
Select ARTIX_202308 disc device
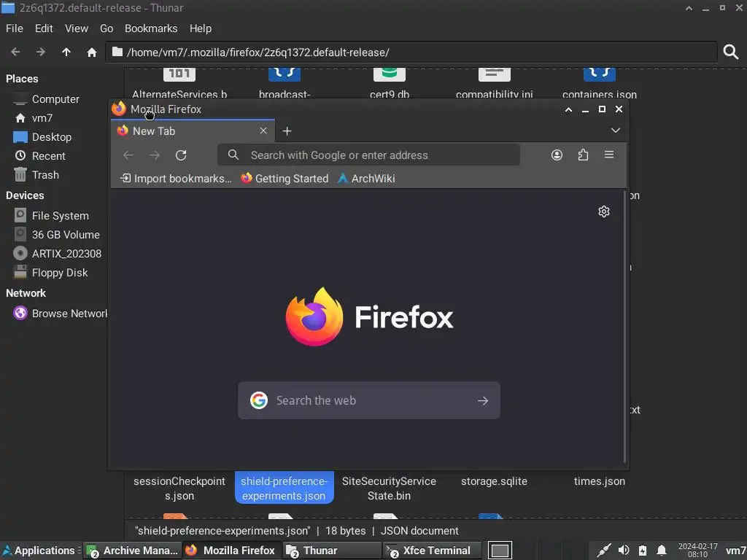(66, 254)
